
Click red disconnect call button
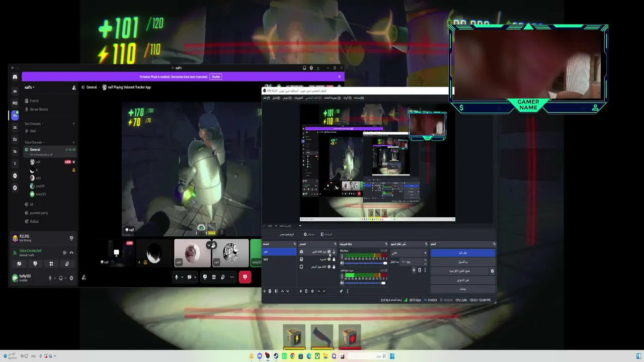[x=245, y=277]
